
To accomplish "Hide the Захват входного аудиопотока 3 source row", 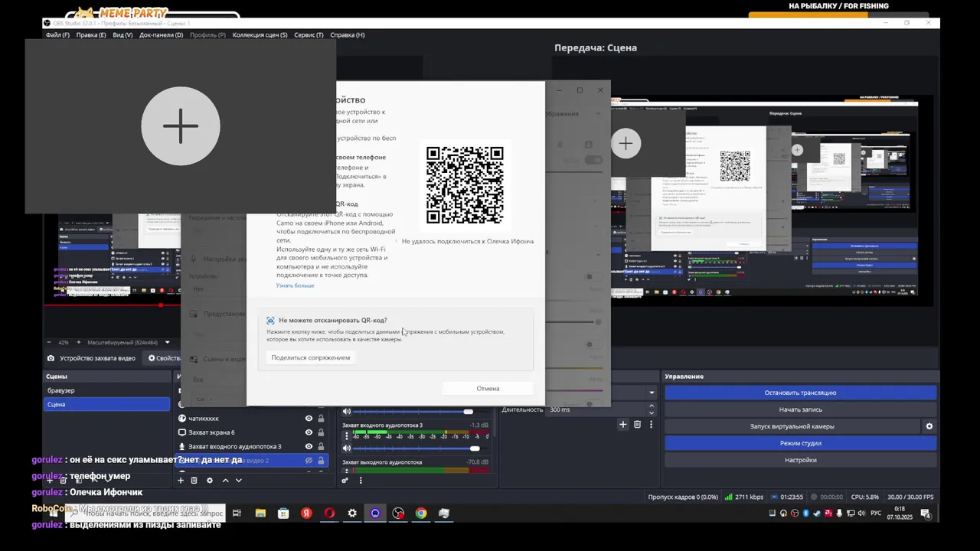I will (309, 446).
